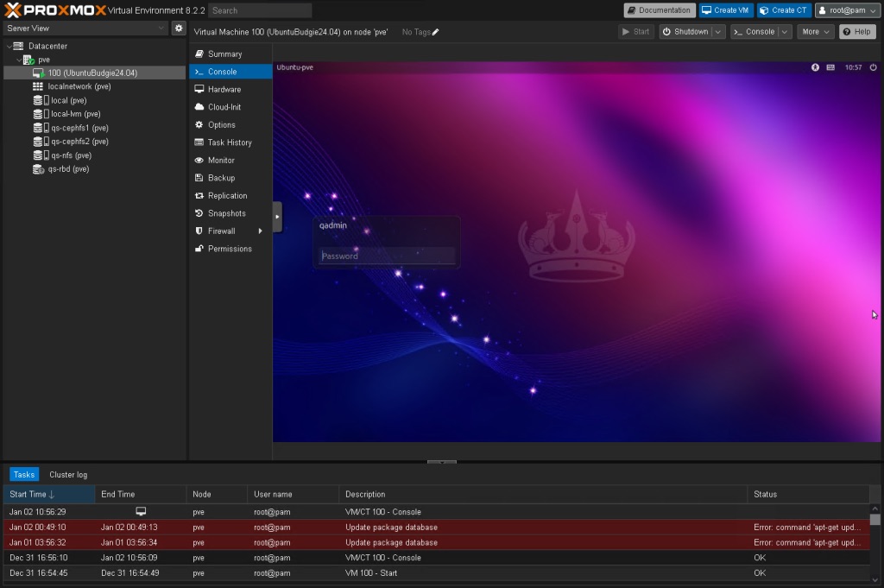Select the qs-rbd storage icon in tree
The width and height of the screenshot is (884, 588).
point(38,169)
